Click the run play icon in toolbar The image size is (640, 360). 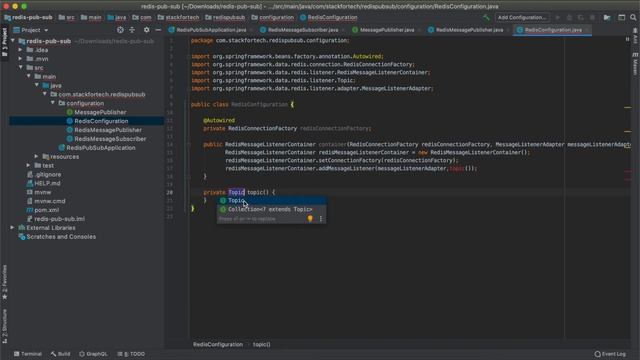click(558, 18)
